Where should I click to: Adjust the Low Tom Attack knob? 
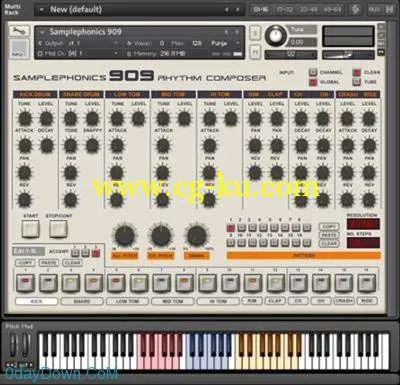pos(117,145)
